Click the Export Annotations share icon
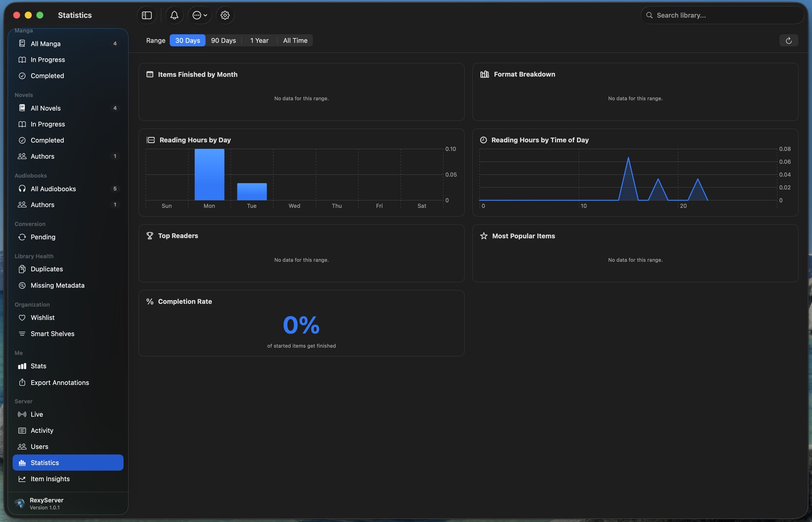The height and width of the screenshot is (522, 812). (x=22, y=382)
